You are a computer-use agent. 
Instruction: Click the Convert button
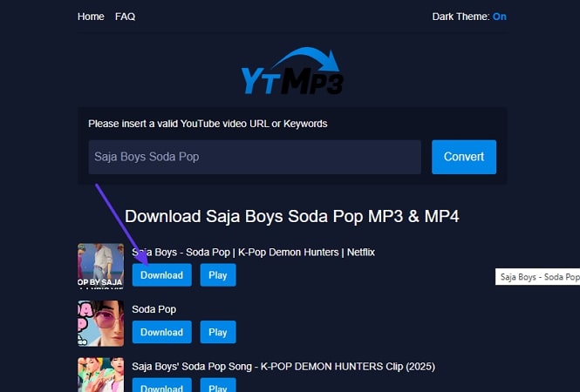[x=464, y=157]
